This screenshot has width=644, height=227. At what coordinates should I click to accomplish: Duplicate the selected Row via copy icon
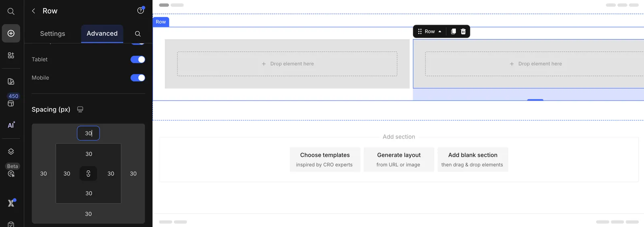tap(453, 31)
